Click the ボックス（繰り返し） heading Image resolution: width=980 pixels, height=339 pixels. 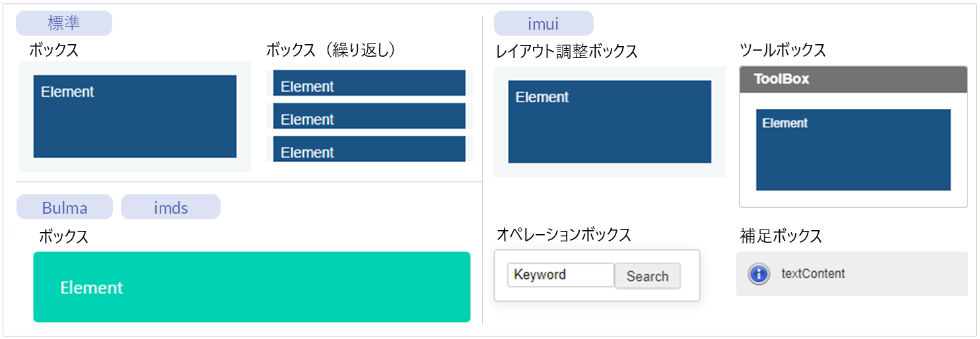pos(331,50)
